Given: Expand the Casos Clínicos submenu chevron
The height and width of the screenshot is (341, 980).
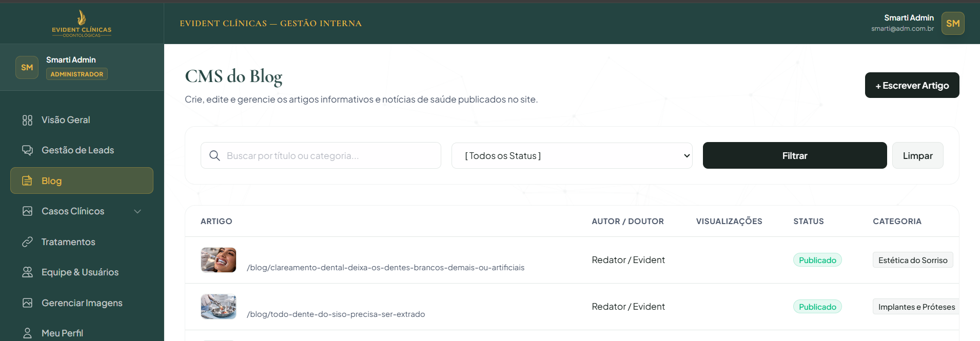Looking at the screenshot, I should pyautogui.click(x=138, y=211).
